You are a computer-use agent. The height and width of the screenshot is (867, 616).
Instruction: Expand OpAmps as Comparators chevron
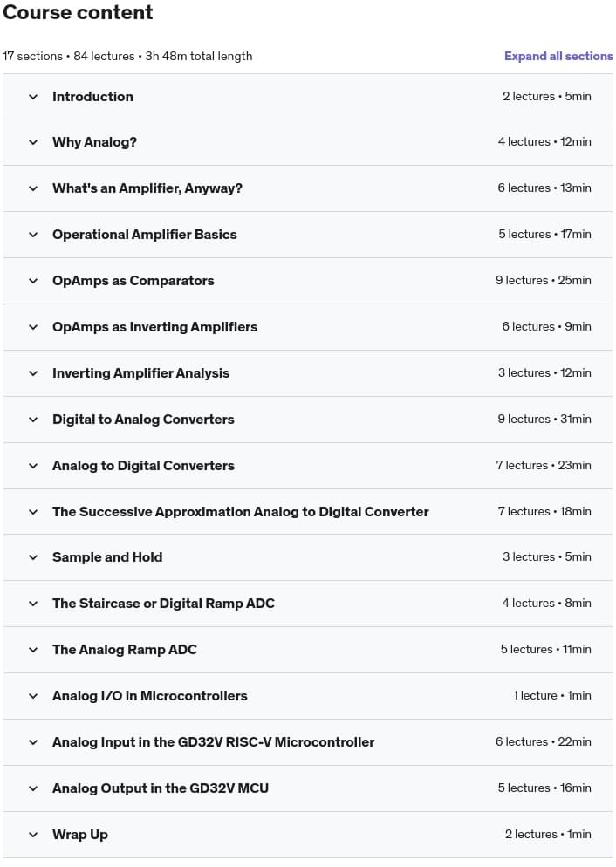coord(33,281)
